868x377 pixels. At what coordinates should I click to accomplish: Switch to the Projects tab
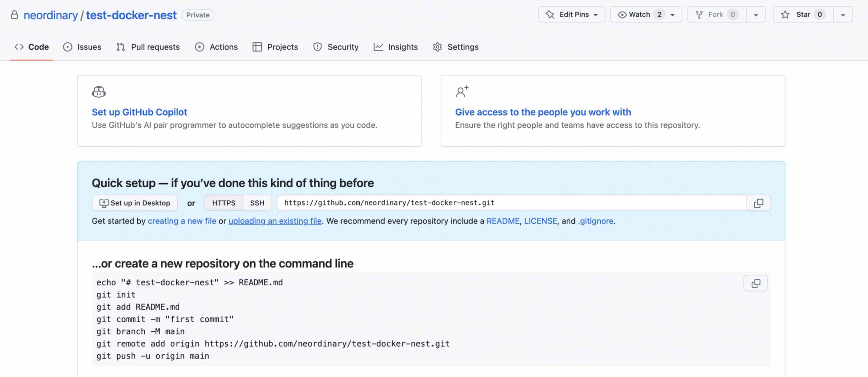click(x=275, y=47)
